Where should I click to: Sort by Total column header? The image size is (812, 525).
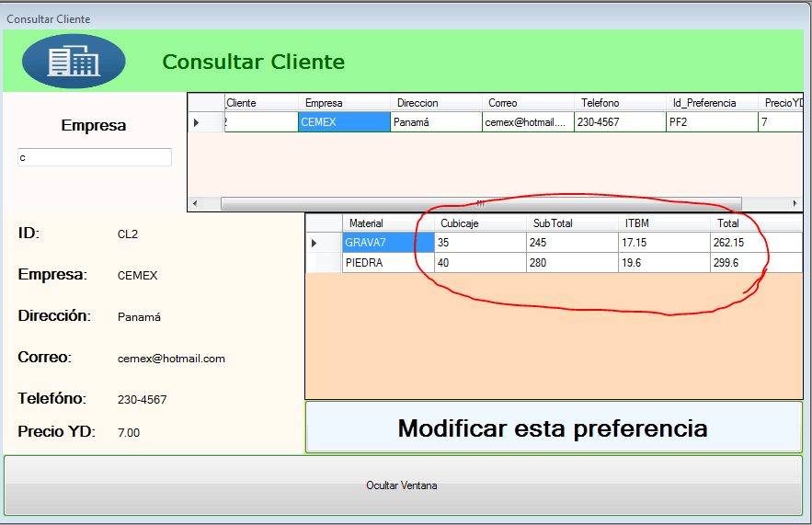click(756, 223)
